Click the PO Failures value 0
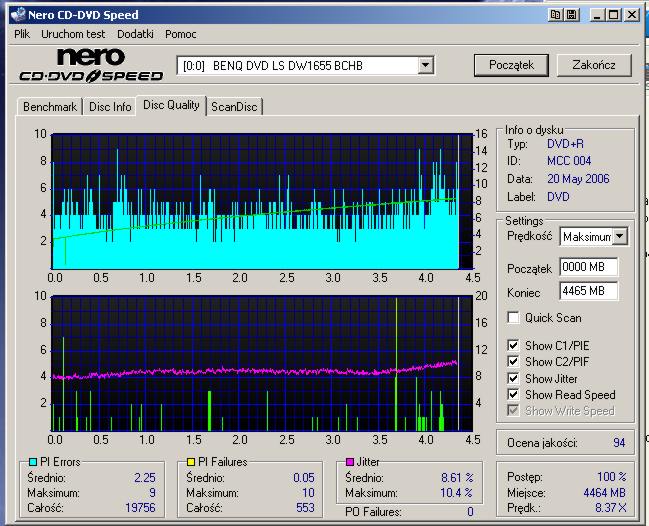 pyautogui.click(x=470, y=512)
